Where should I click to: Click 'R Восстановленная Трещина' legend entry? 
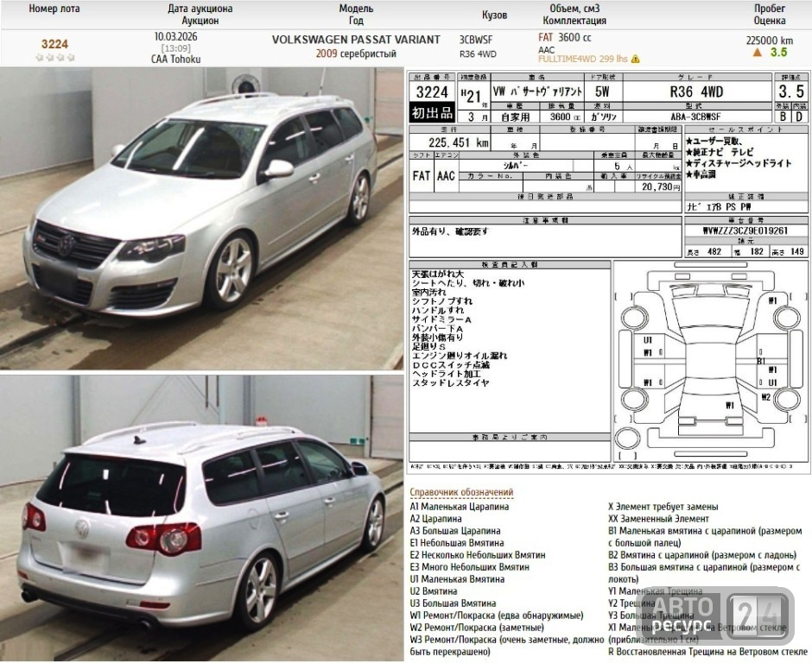click(x=708, y=652)
